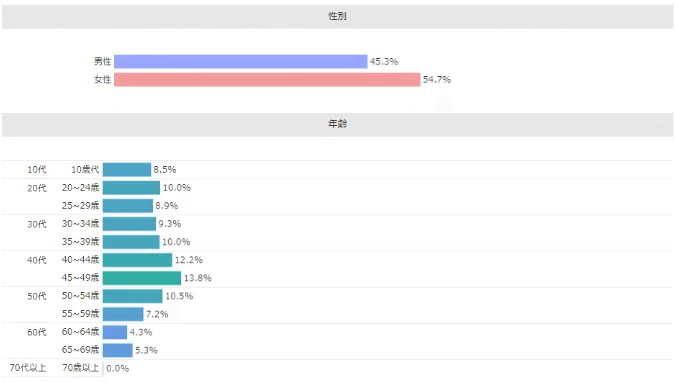Click the 20~24歳 bar showing 10.0%
Screen dimensions: 675x382
point(131,188)
